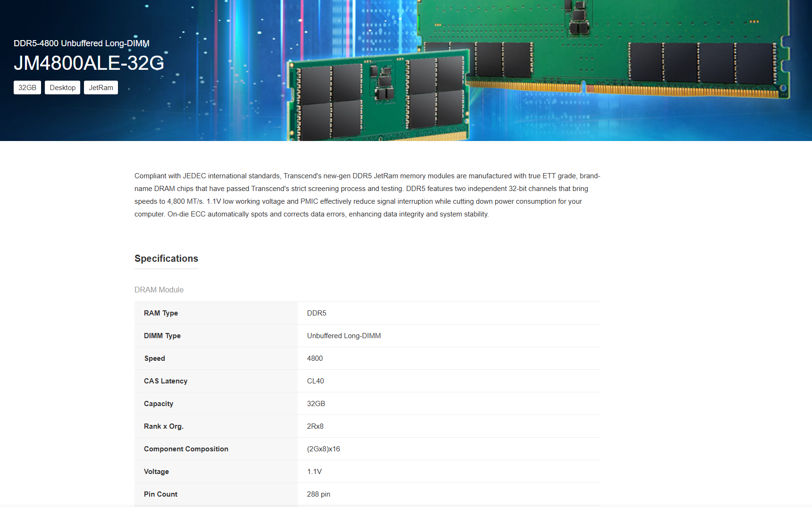Click the Component Composition row label

[186, 449]
